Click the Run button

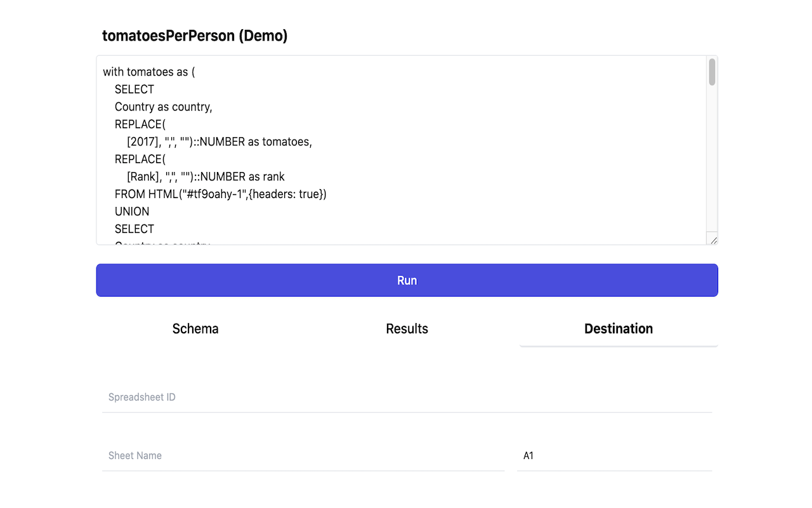click(407, 280)
